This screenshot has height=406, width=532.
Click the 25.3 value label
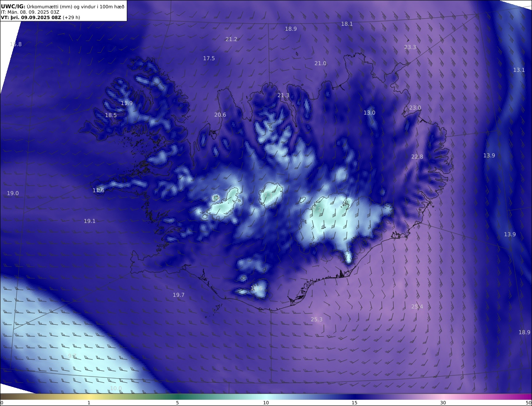tap(317, 319)
